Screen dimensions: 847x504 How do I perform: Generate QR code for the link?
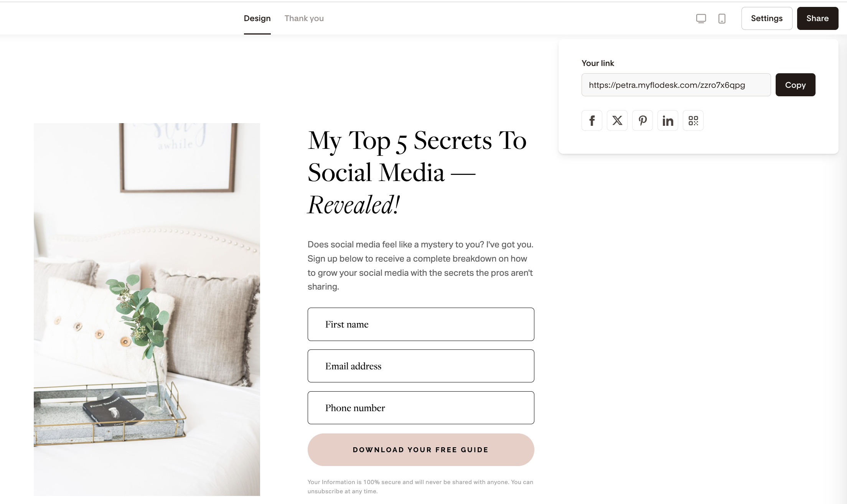693,120
